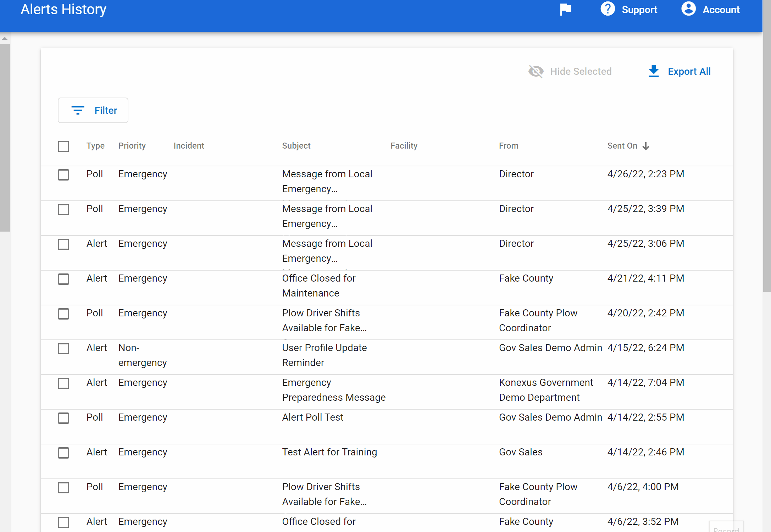
Task: Click the Export All link
Action: [689, 71]
